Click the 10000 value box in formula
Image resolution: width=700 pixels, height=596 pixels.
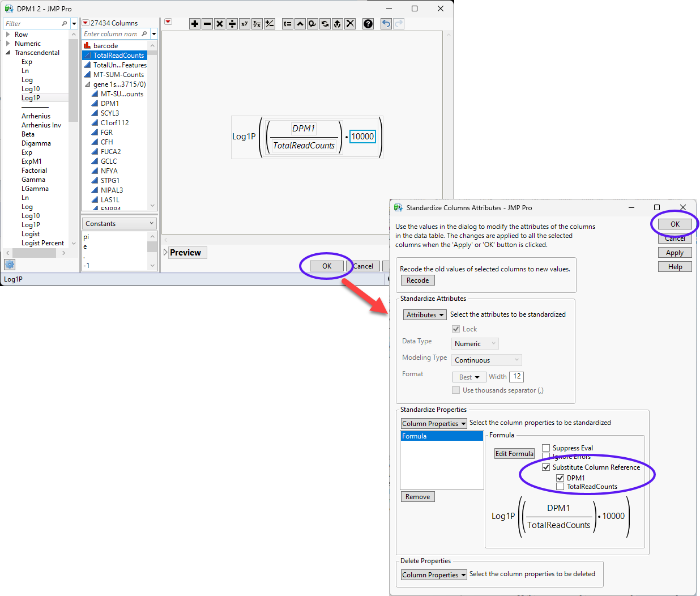[x=362, y=137]
